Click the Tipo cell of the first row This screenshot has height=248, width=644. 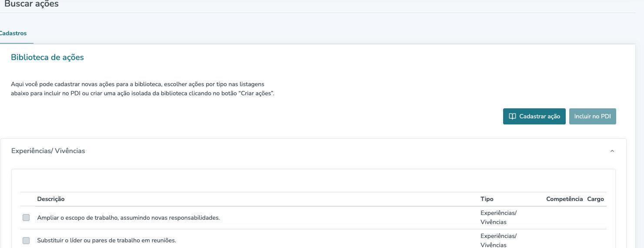tap(498, 218)
